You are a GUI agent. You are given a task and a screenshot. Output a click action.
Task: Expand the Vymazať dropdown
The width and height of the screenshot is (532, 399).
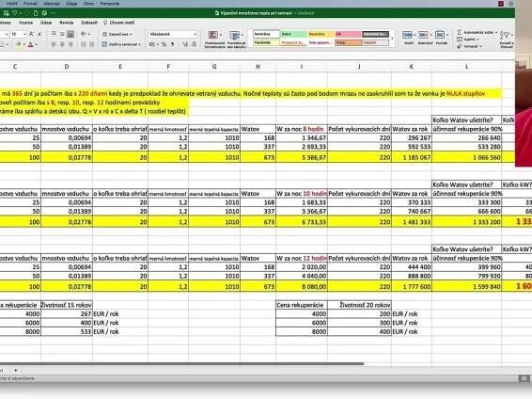(x=480, y=46)
